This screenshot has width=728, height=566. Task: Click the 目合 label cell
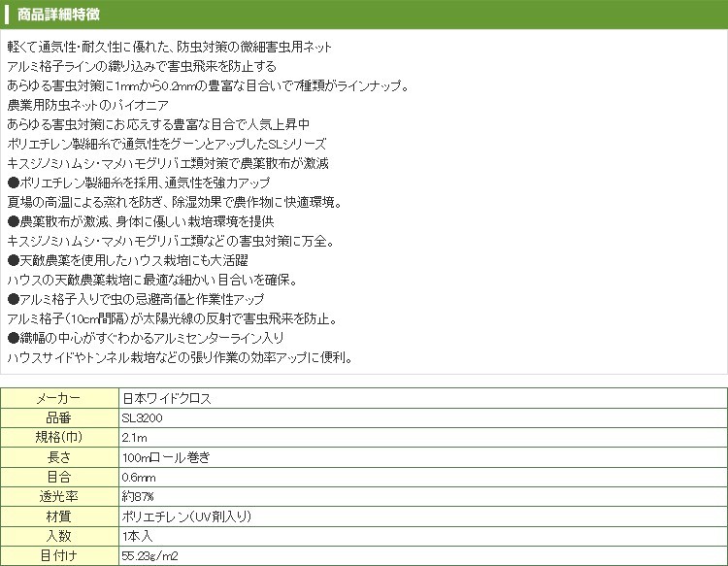point(59,477)
